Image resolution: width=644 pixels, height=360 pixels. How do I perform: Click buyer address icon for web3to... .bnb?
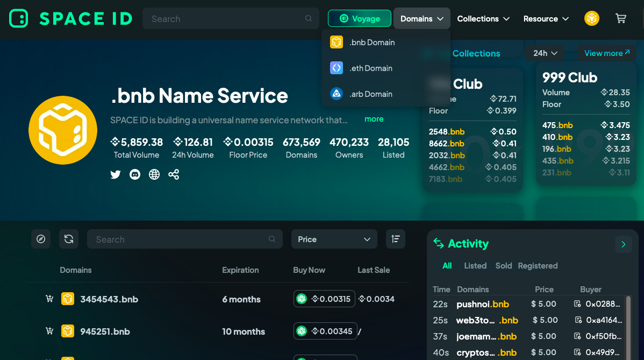578,320
